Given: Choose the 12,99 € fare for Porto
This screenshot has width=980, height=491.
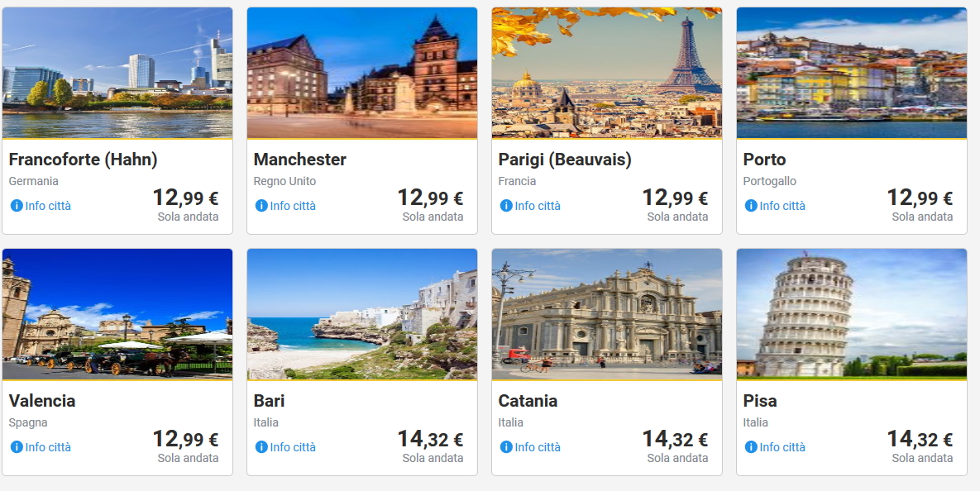Looking at the screenshot, I should [920, 198].
